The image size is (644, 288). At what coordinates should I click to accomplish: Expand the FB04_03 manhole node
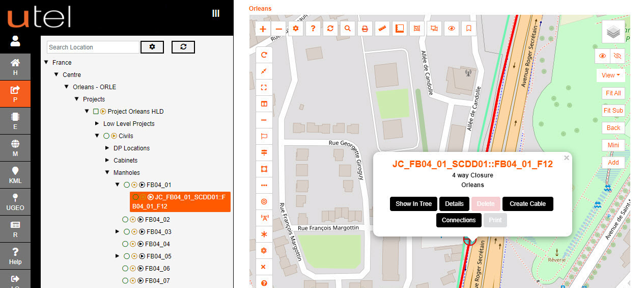pyautogui.click(x=118, y=232)
